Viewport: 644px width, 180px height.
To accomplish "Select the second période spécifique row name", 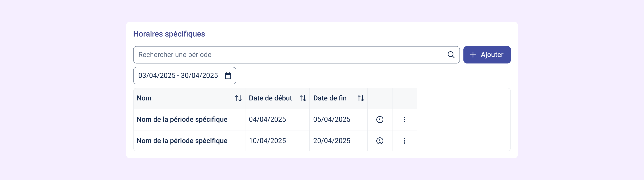I will pos(182,141).
